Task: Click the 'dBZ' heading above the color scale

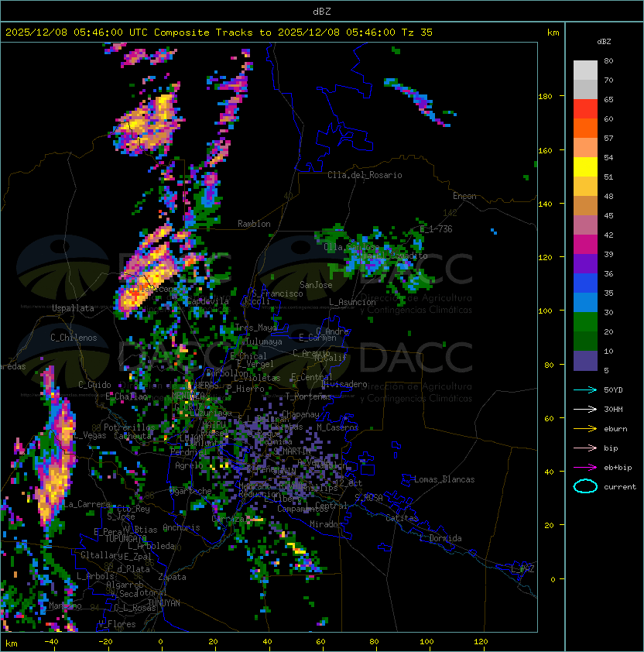Action: coord(604,42)
